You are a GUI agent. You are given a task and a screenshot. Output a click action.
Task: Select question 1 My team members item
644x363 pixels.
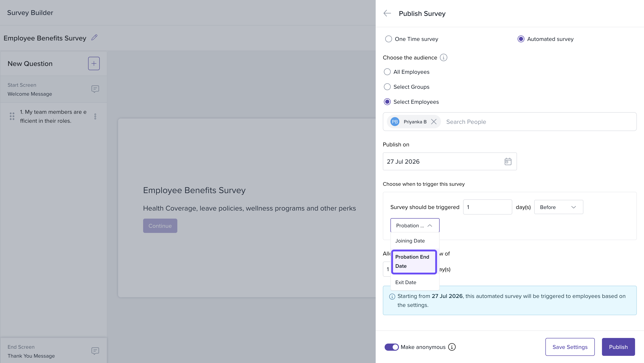coord(53,116)
